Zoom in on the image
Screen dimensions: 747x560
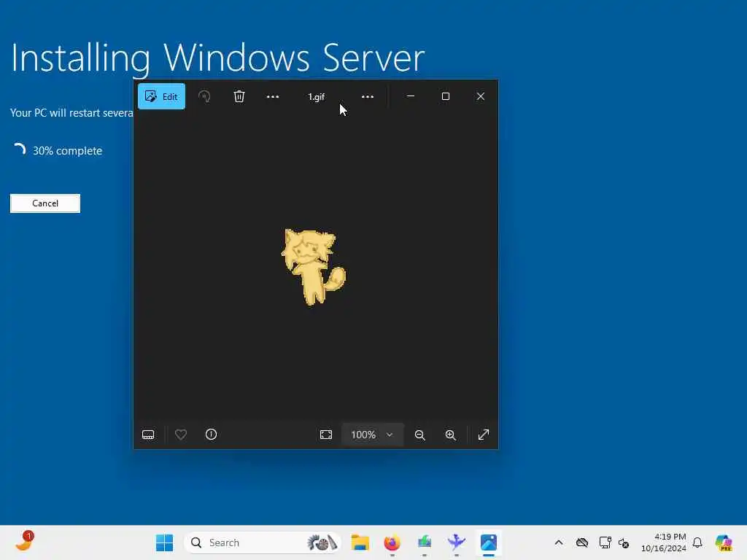(451, 435)
